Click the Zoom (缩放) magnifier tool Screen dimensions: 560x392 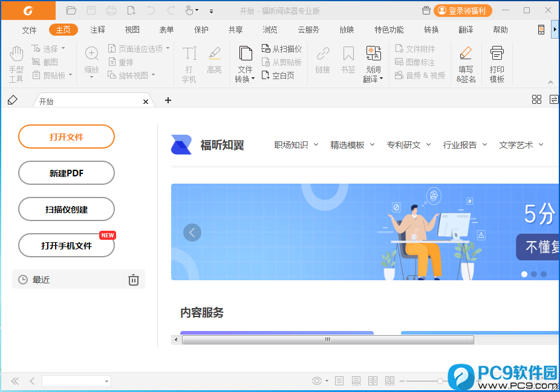click(x=92, y=62)
